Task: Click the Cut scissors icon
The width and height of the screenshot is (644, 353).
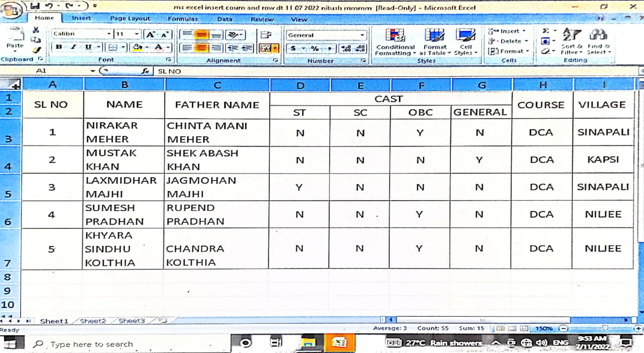Action: point(36,30)
